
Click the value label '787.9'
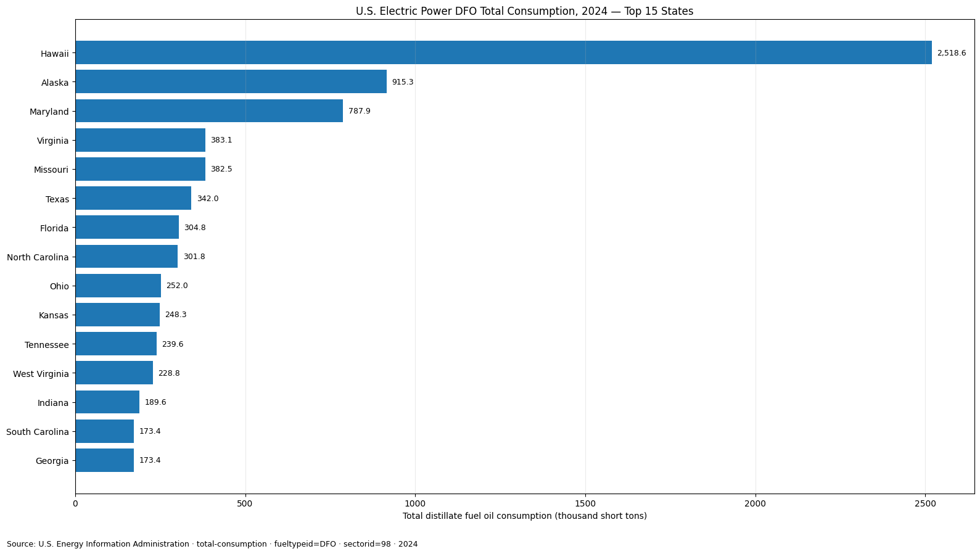tap(360, 111)
